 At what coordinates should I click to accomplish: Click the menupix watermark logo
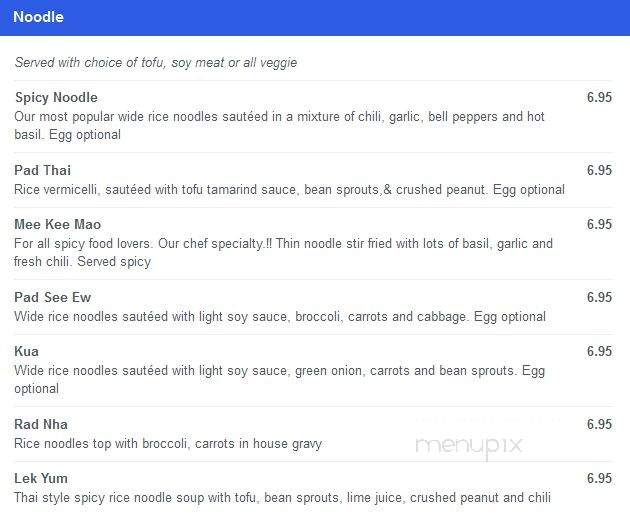[468, 447]
